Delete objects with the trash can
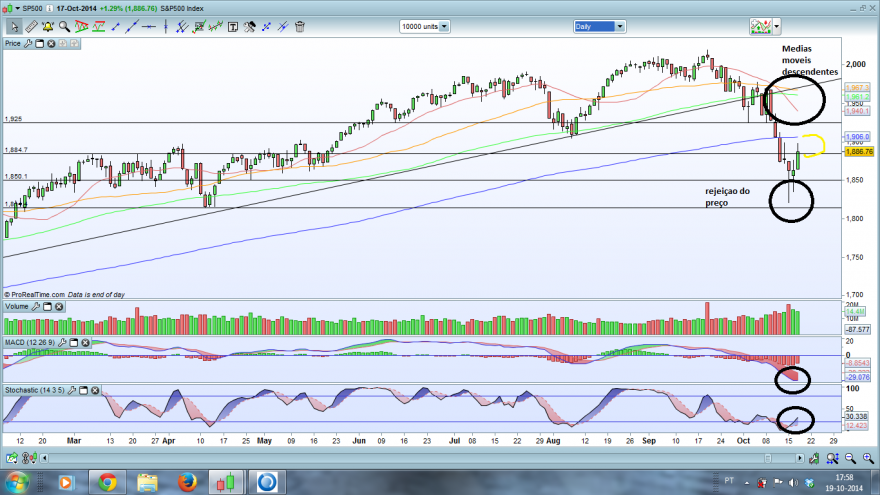This screenshot has height=495, width=880. (x=300, y=26)
